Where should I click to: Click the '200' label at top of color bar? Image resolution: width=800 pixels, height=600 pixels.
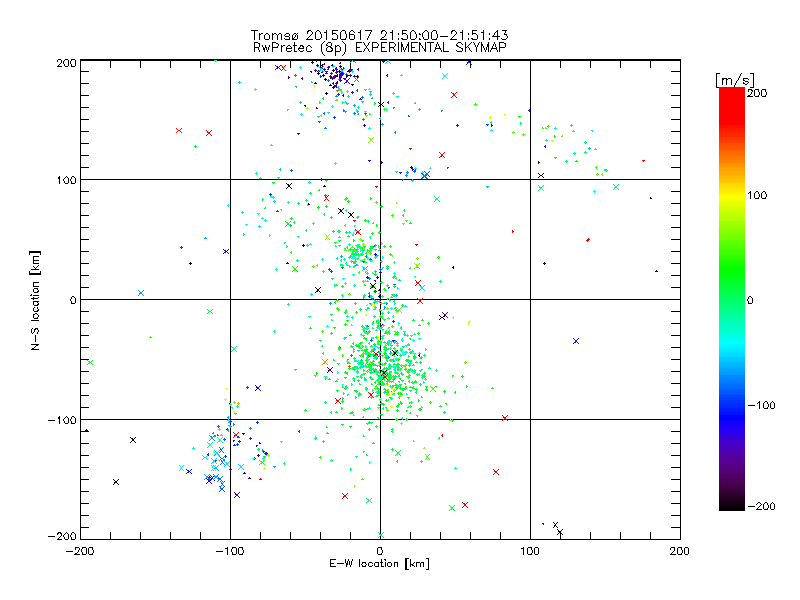tap(757, 93)
